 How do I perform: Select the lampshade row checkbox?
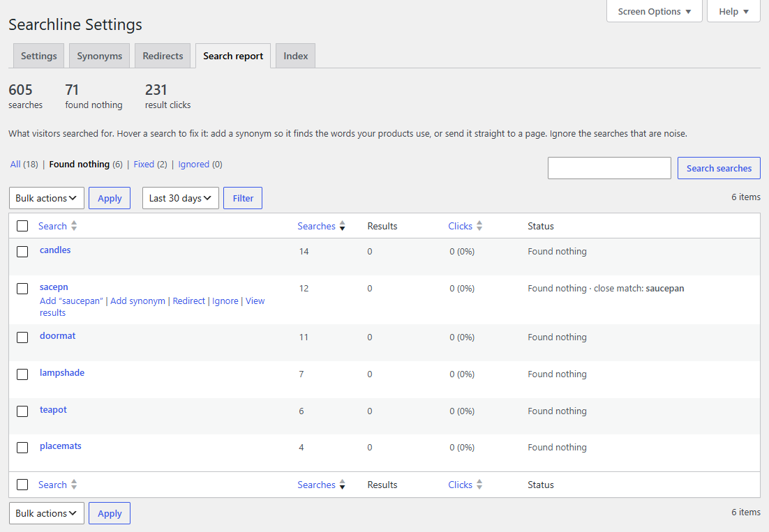pos(22,374)
